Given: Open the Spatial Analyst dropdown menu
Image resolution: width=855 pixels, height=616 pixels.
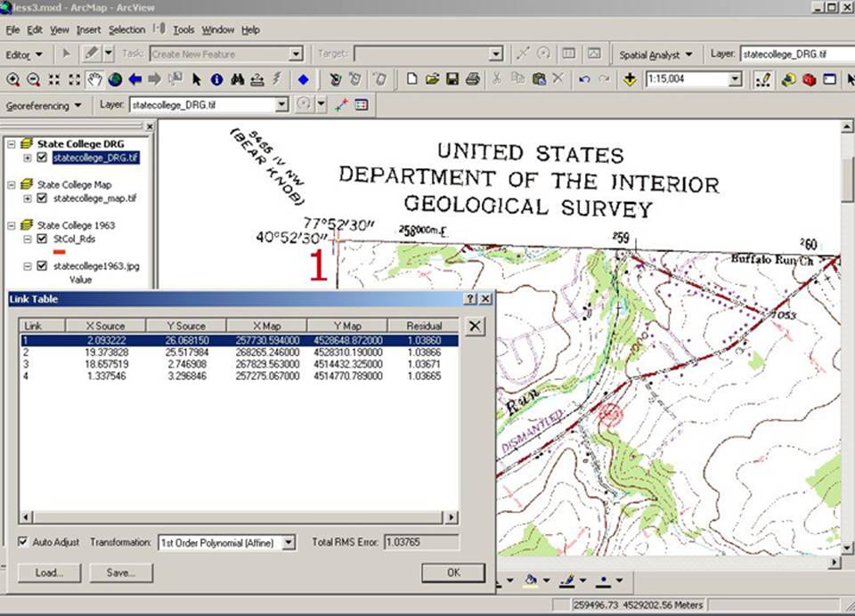Looking at the screenshot, I should pyautogui.click(x=656, y=55).
